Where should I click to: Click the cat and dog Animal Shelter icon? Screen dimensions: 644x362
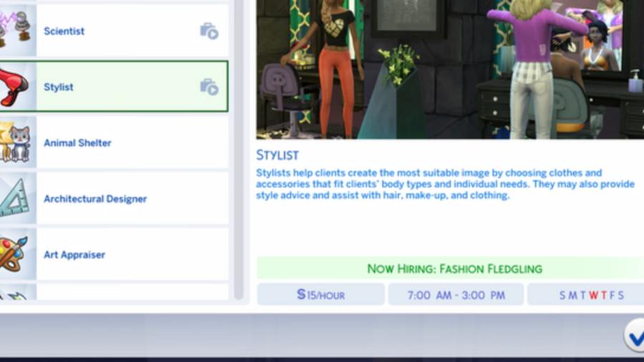coord(16,143)
